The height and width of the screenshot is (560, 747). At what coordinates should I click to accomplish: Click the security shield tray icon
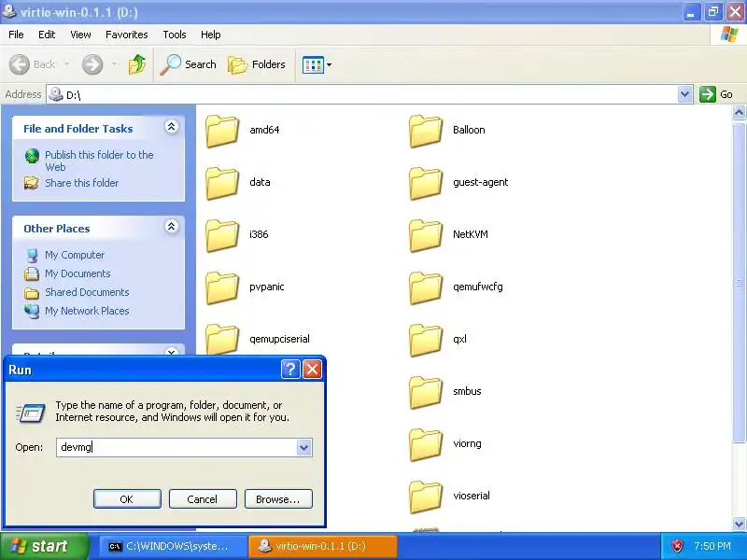pos(677,546)
